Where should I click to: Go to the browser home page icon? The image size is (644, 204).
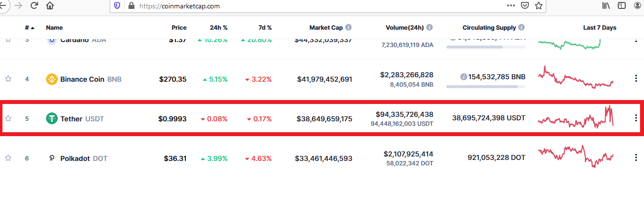click(50, 6)
